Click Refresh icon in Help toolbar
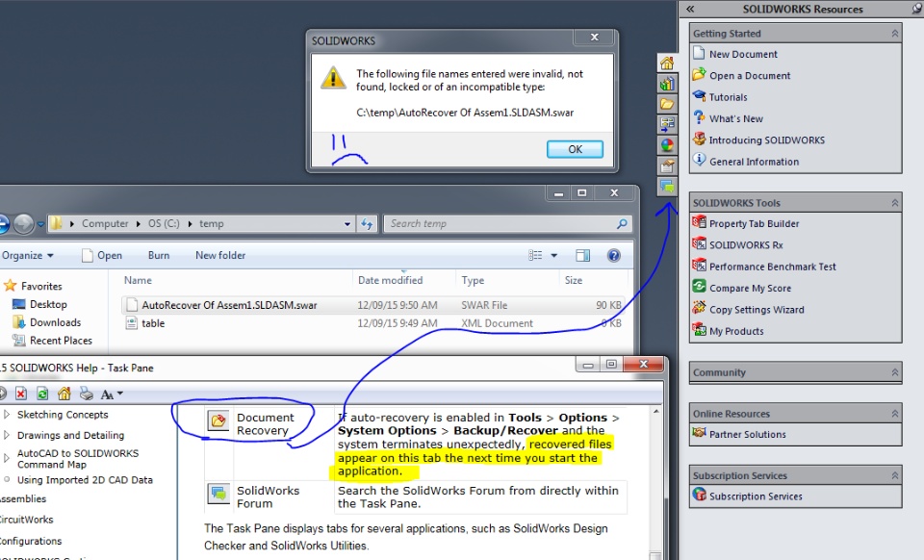924x560 pixels. click(x=42, y=394)
